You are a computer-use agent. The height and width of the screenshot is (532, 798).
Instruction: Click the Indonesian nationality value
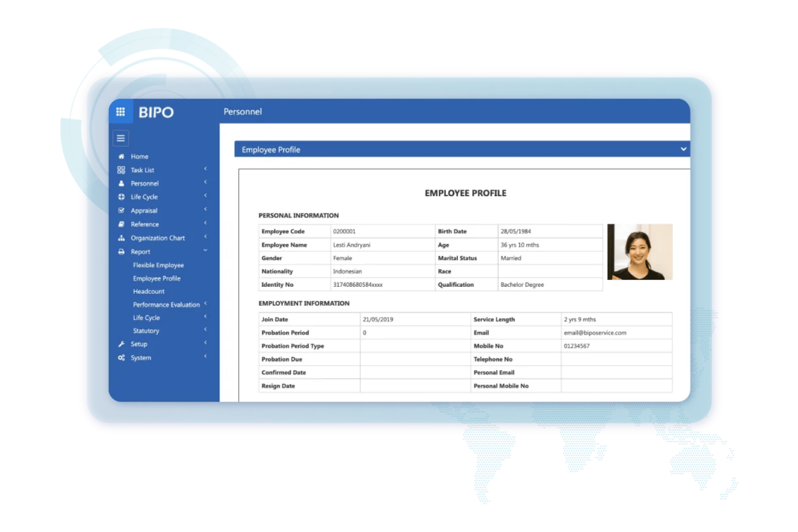click(348, 272)
